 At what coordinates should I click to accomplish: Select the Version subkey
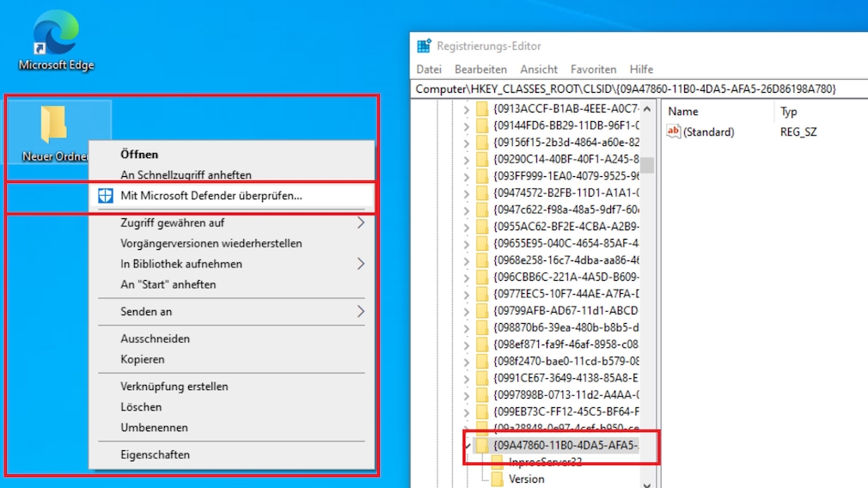click(527, 479)
